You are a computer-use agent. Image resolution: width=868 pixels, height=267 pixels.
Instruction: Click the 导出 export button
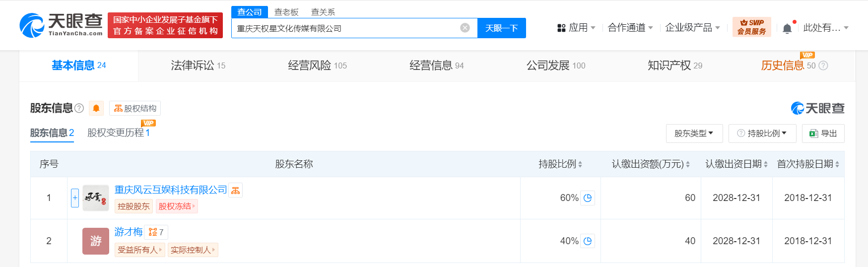point(823,133)
